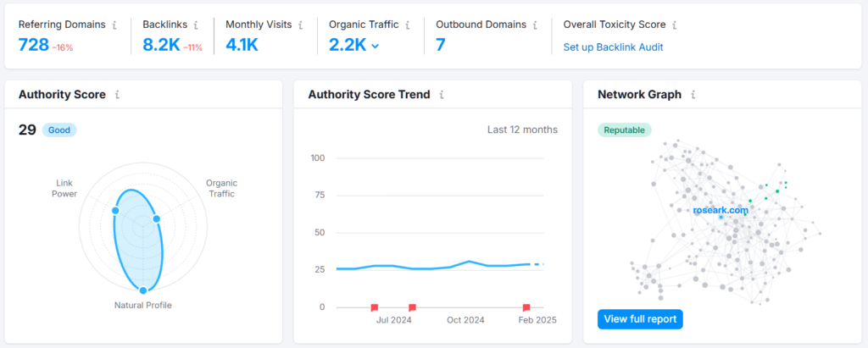Image resolution: width=868 pixels, height=348 pixels.
Task: Click the Link Power radar axis label
Action: pyautogui.click(x=66, y=188)
